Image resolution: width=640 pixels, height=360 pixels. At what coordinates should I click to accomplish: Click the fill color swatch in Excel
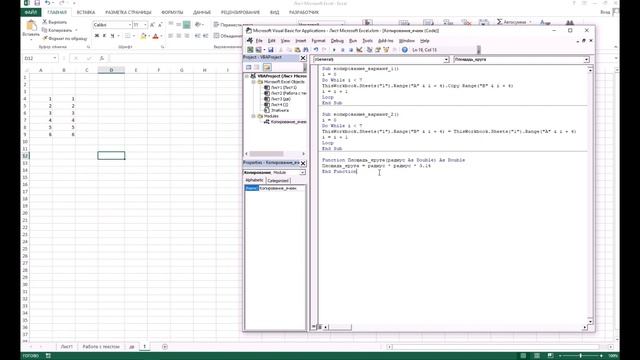143,36
